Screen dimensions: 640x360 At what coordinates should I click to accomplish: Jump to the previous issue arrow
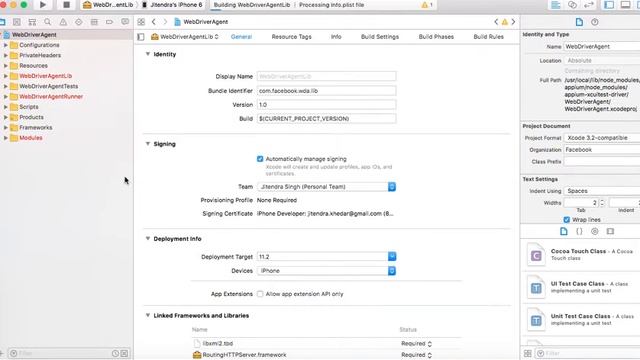[496, 22]
